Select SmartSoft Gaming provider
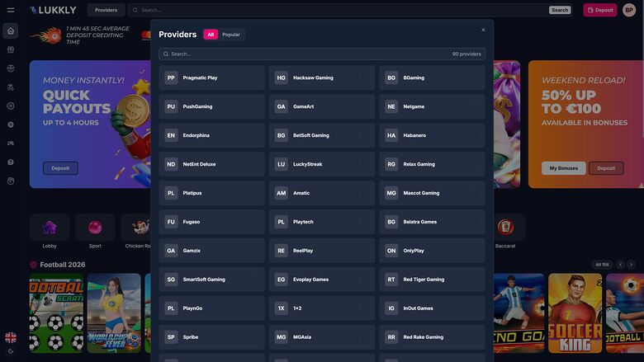Viewport: 644px width, 362px height. [x=212, y=280]
